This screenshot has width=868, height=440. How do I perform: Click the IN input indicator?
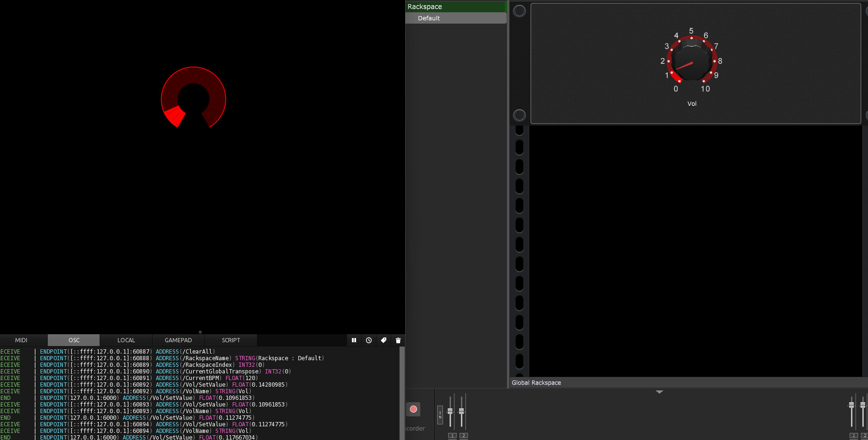tap(440, 415)
